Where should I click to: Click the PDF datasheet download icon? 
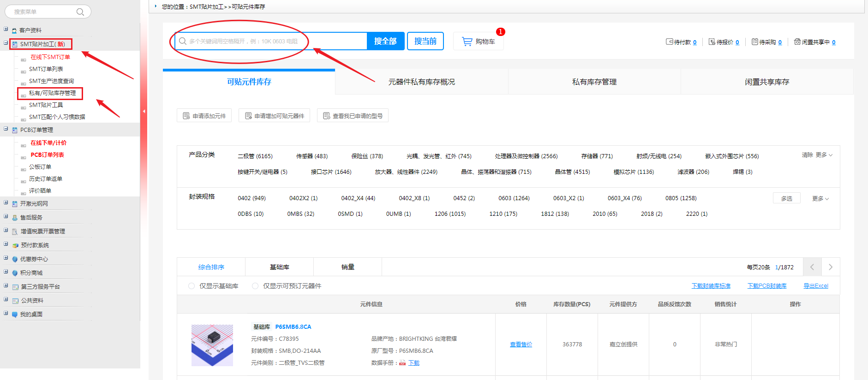[402, 363]
